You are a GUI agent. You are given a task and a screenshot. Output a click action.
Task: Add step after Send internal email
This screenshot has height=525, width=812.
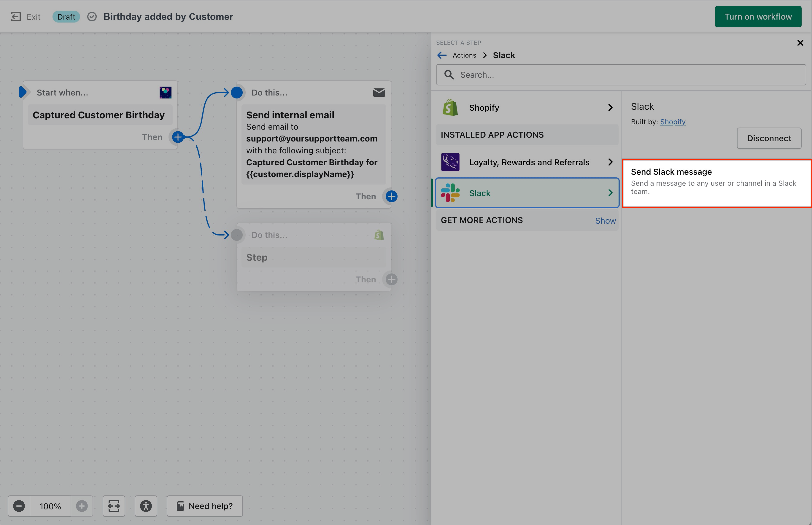click(391, 196)
